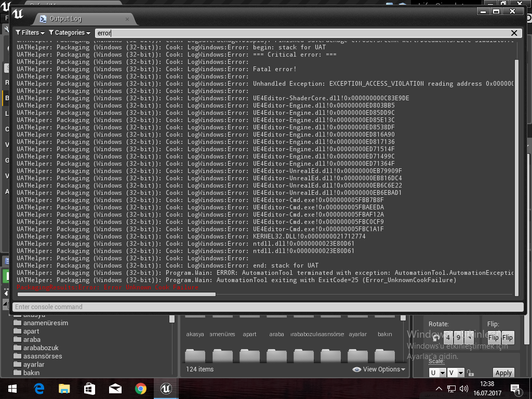532x399 pixels.
Task: Open the Categories dropdown in Output Log
Action: tap(70, 33)
